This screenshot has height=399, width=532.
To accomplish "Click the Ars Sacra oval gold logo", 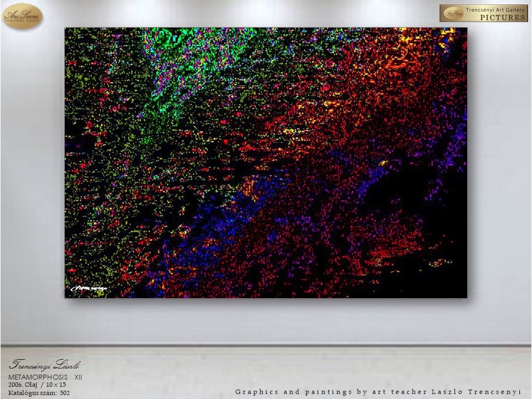I will coord(22,16).
